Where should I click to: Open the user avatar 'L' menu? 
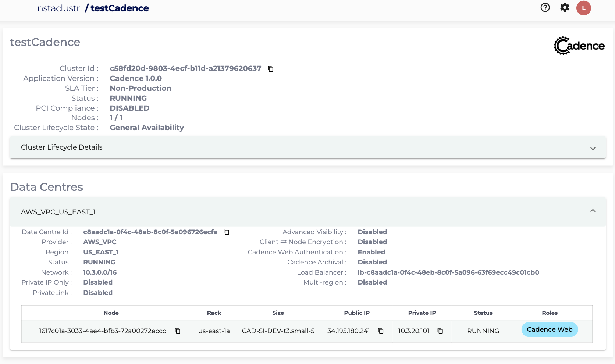coord(583,8)
